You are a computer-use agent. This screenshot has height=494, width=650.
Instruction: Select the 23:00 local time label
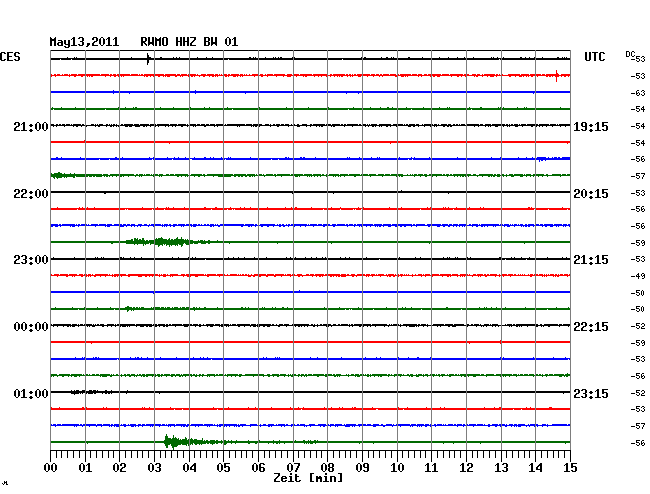(x=31, y=260)
